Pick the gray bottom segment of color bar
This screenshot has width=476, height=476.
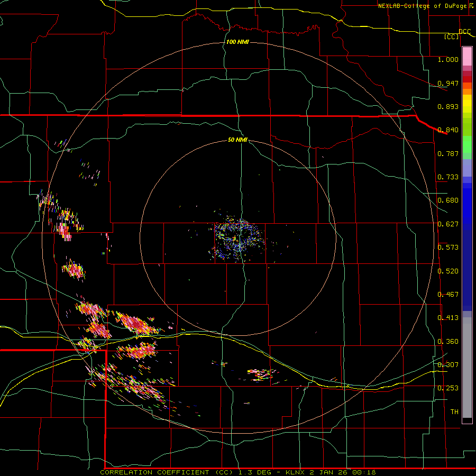(x=467, y=368)
